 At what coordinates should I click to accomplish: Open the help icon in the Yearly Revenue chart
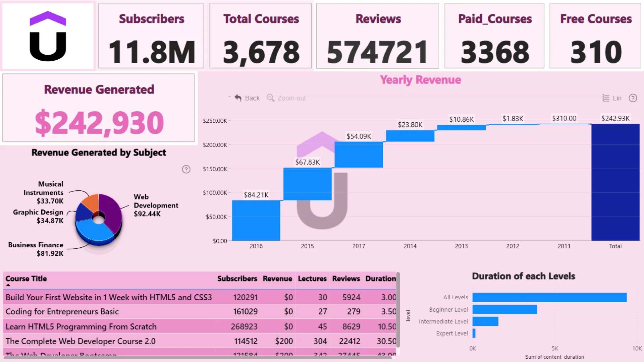[x=633, y=98]
